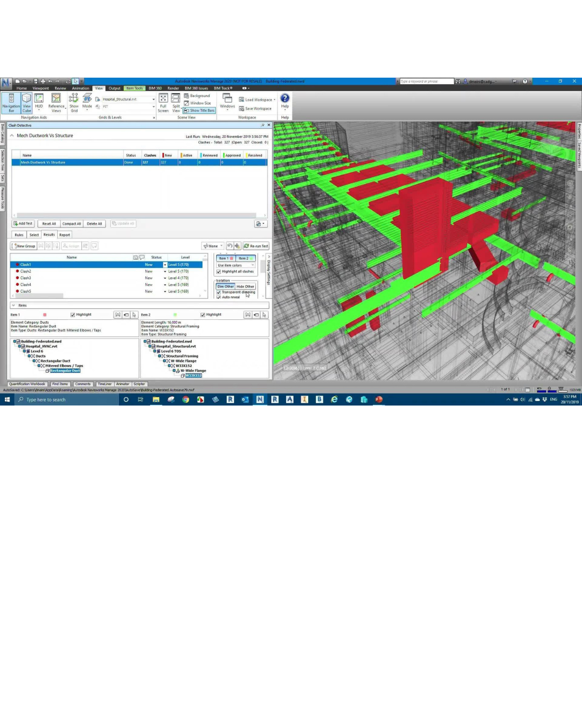Click the Navisworks application menu button
Image resolution: width=582 pixels, height=728 pixels.
(6, 83)
